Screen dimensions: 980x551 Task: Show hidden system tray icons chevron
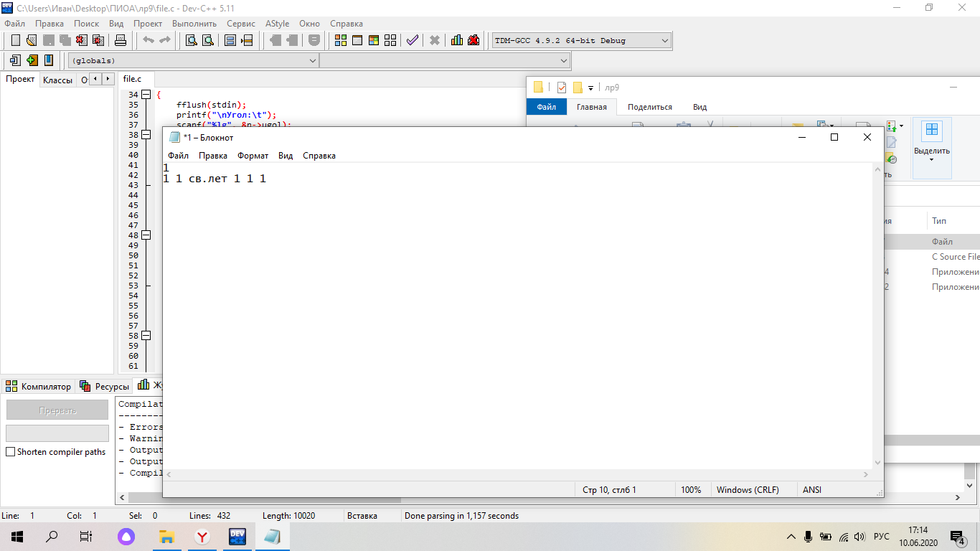pyautogui.click(x=791, y=537)
